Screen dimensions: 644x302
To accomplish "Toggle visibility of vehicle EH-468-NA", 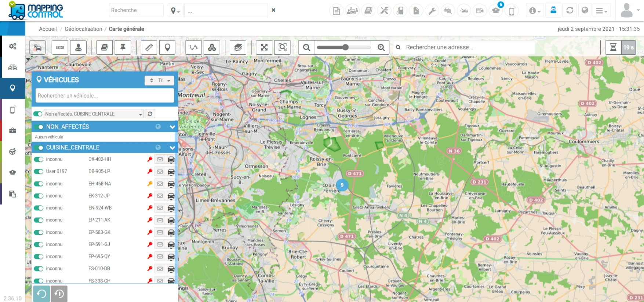I will 39,184.
